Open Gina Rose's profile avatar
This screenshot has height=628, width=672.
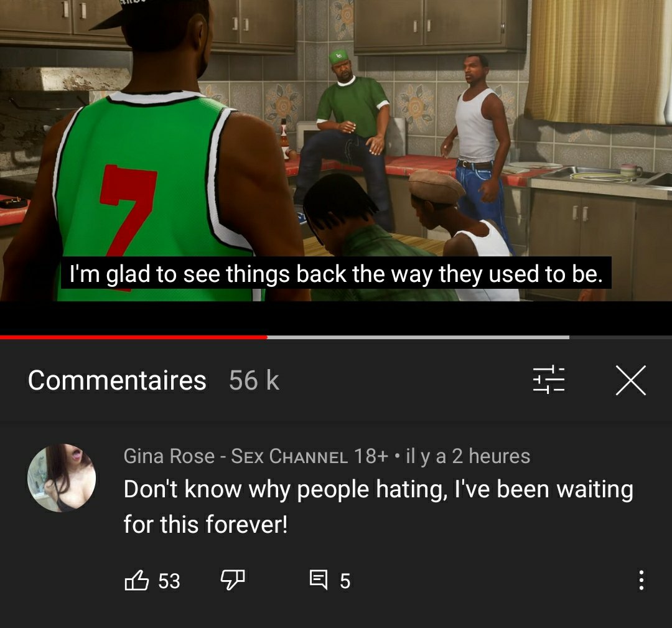pos(62,478)
